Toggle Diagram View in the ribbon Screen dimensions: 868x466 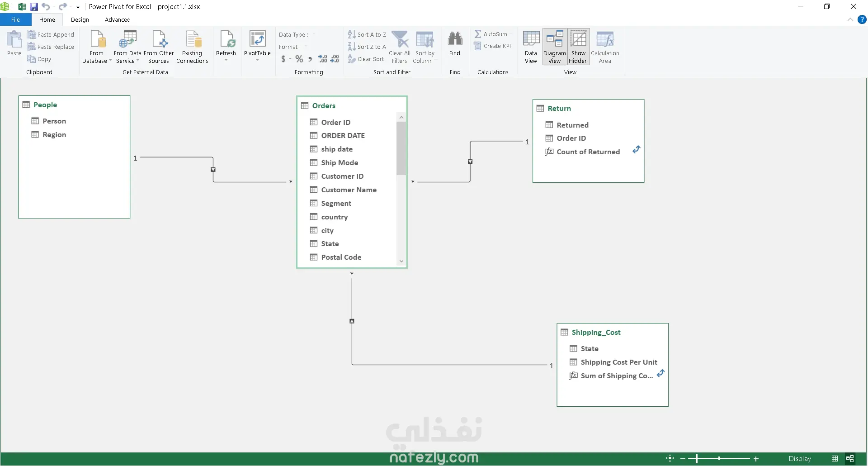point(555,47)
